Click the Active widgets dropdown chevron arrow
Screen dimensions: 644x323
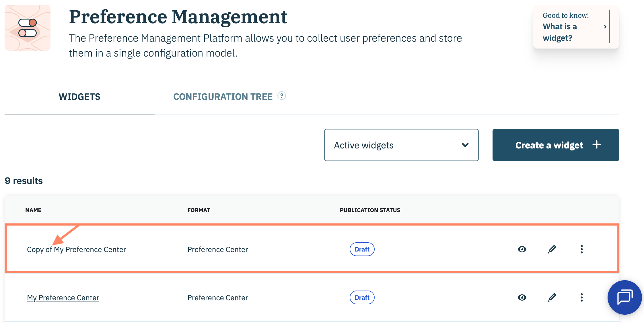[465, 145]
